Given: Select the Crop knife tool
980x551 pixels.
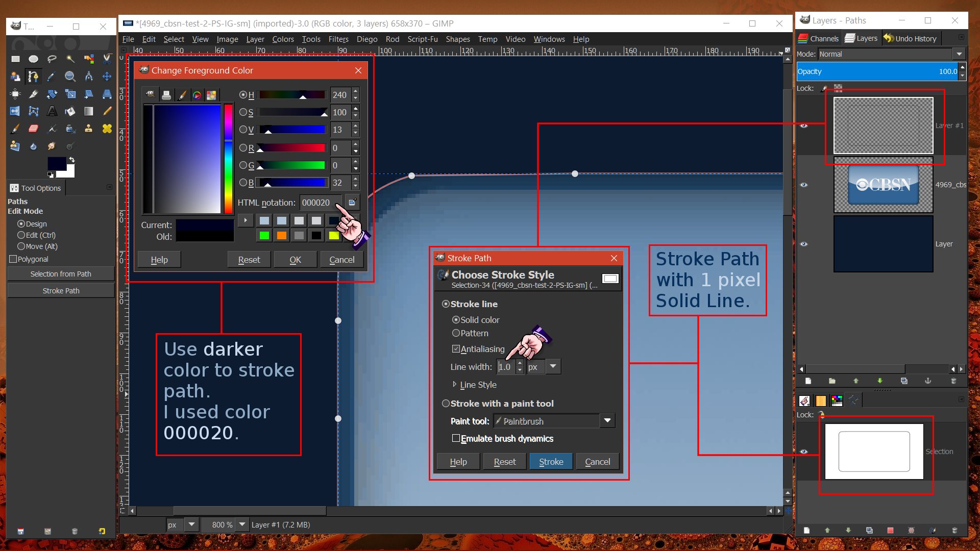Looking at the screenshot, I should tap(34, 94).
